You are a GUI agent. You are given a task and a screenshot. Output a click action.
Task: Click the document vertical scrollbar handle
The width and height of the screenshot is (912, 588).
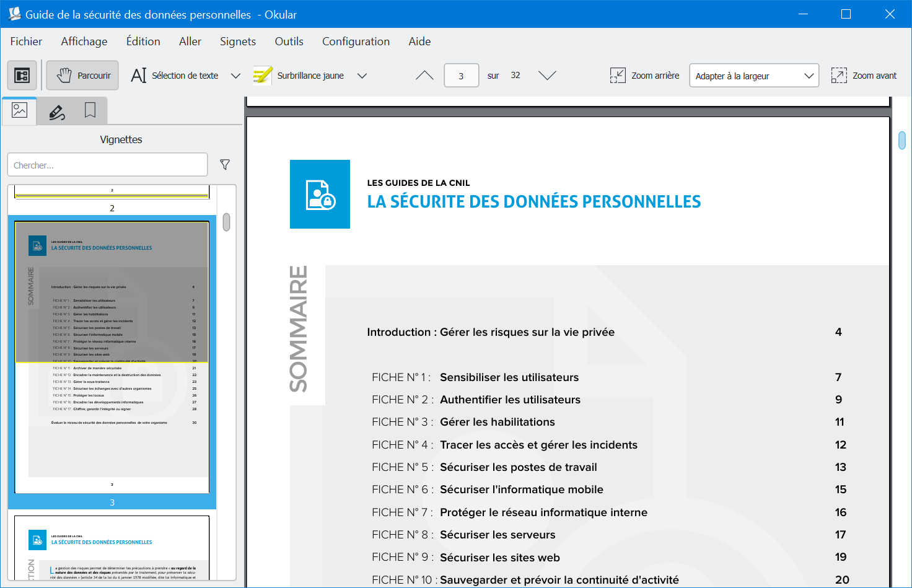pyautogui.click(x=902, y=140)
